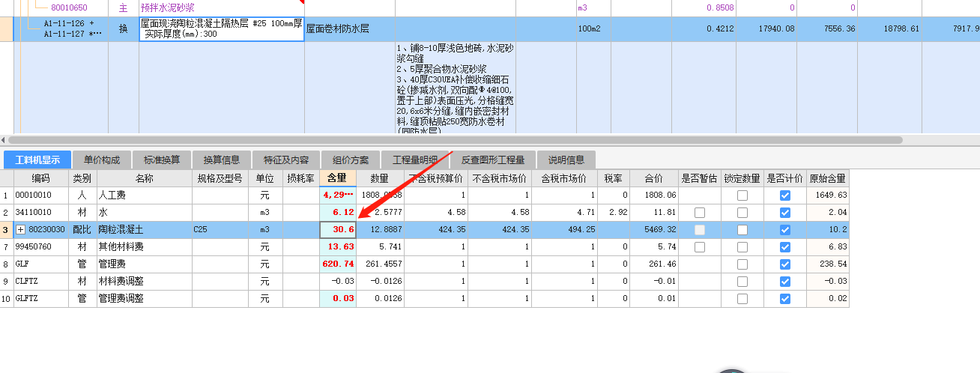The image size is (980, 373).
Task: Toggle 是否暂估 for the 其他材料费 row
Action: (699, 246)
